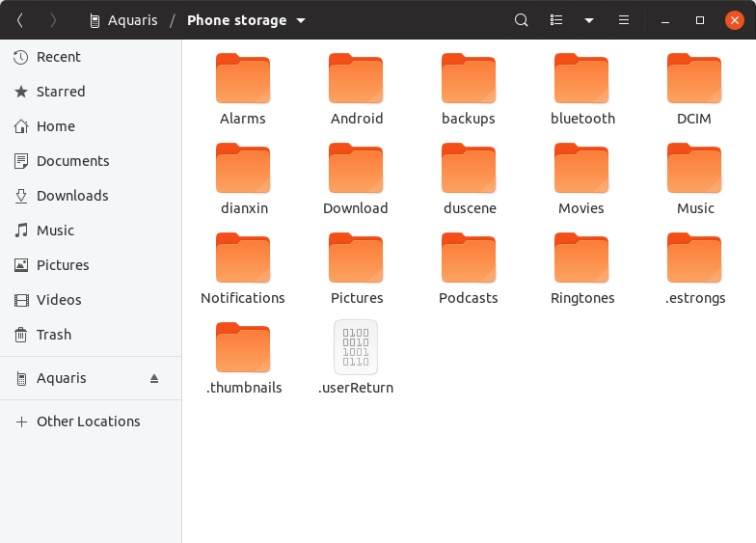756x543 pixels.
Task: Select the .thumbnails hidden folder
Action: (243, 349)
